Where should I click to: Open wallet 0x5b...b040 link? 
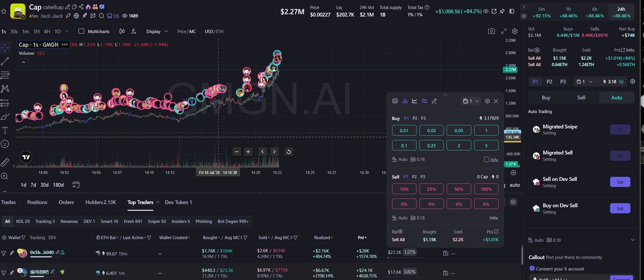41,252
